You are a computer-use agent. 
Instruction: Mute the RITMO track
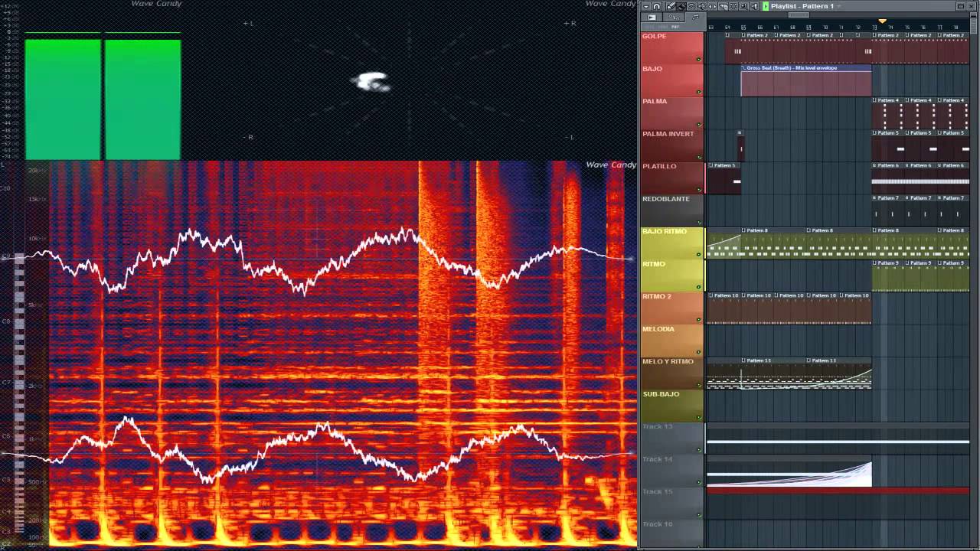coord(698,287)
